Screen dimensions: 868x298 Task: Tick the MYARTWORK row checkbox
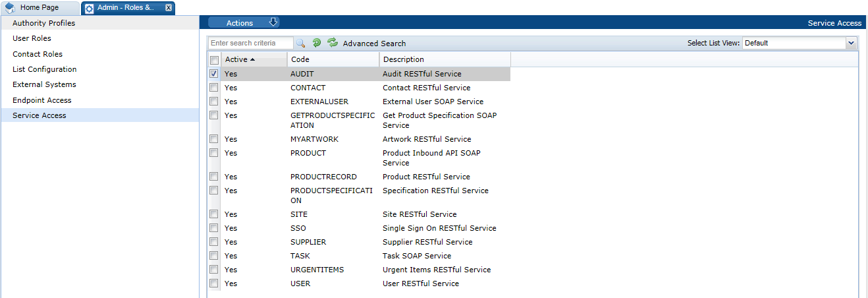tap(213, 139)
